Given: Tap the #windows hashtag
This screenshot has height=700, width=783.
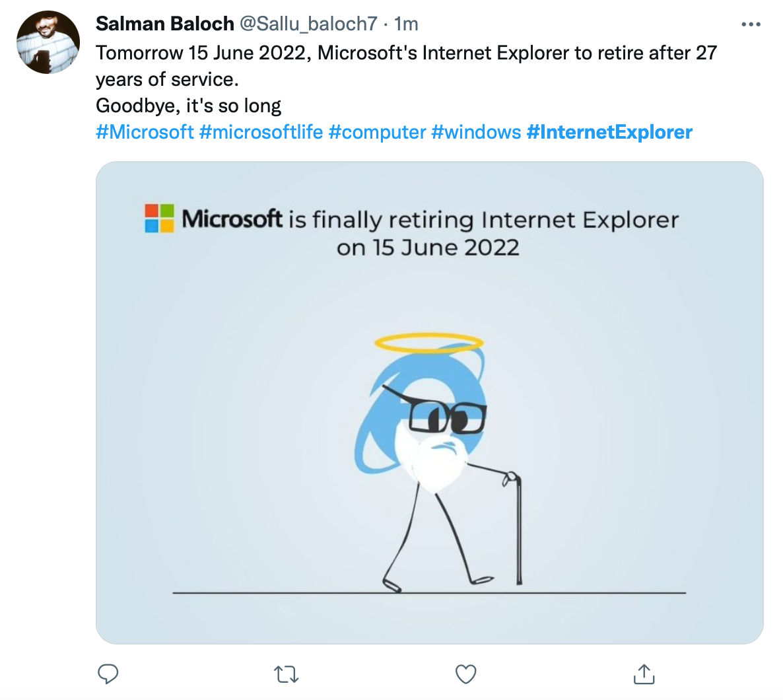Looking at the screenshot, I should tap(476, 132).
